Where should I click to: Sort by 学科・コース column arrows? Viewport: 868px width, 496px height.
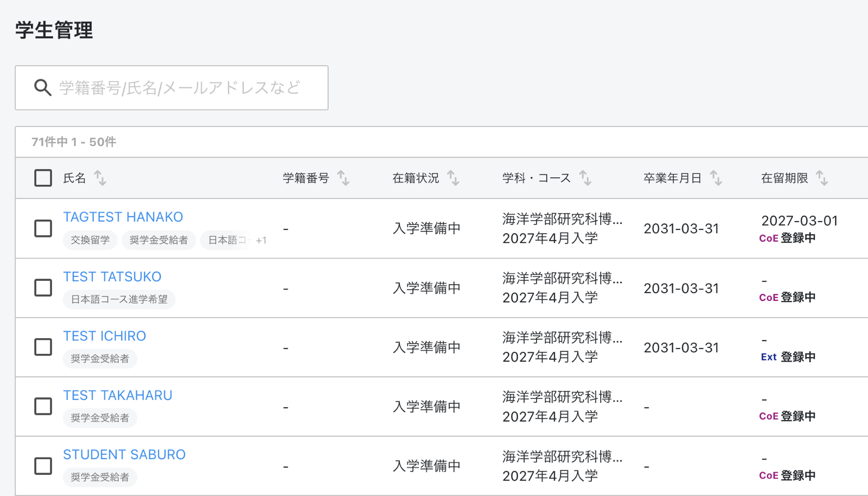[x=585, y=178]
